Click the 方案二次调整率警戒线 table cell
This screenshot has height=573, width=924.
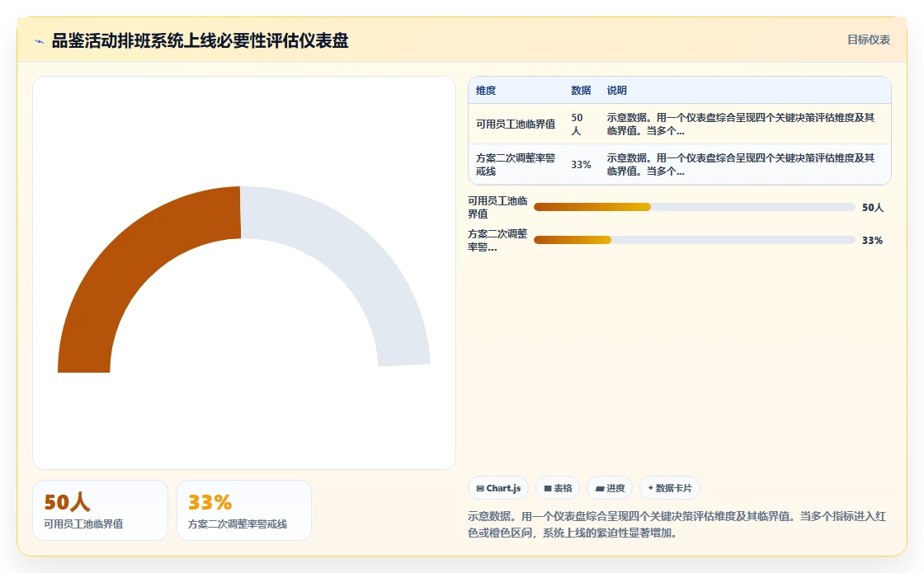click(516, 164)
